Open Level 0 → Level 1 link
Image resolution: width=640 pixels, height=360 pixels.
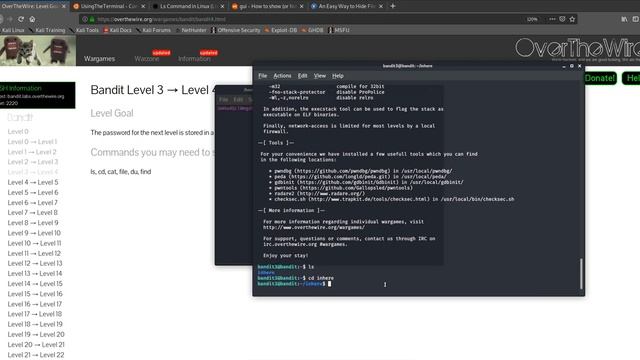click(x=32, y=142)
